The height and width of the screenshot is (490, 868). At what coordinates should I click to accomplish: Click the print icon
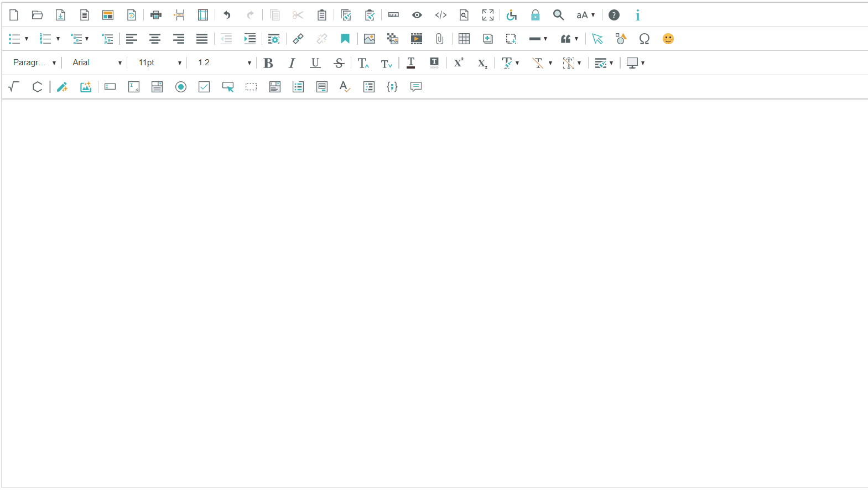[x=156, y=15]
